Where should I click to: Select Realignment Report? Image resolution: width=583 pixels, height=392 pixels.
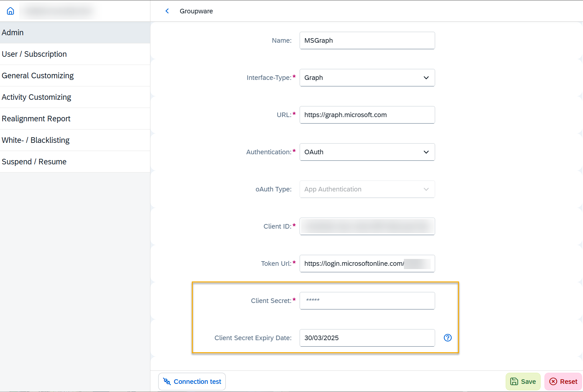75,119
